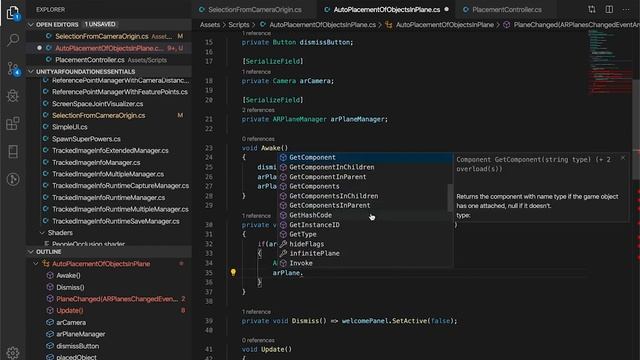The width and height of the screenshot is (640, 360).
Task: Click '1 reference' CodeLens above Dismiss method
Action: click(256, 312)
